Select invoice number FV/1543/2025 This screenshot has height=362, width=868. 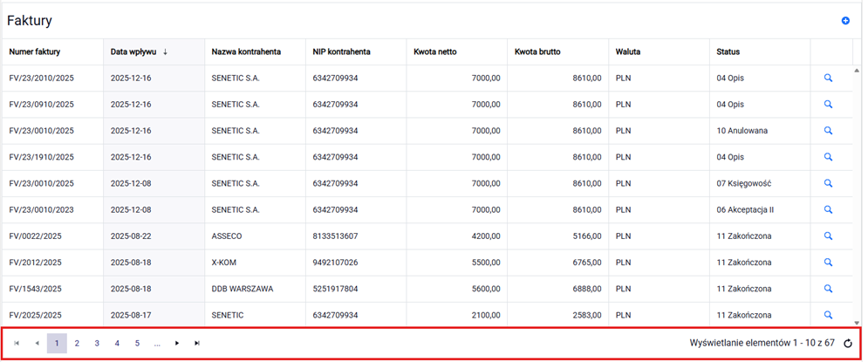point(36,289)
